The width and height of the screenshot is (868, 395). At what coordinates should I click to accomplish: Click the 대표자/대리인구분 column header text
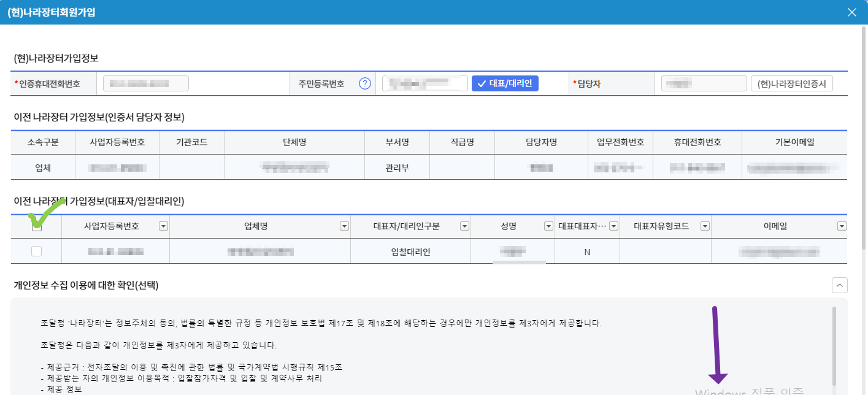coord(406,226)
